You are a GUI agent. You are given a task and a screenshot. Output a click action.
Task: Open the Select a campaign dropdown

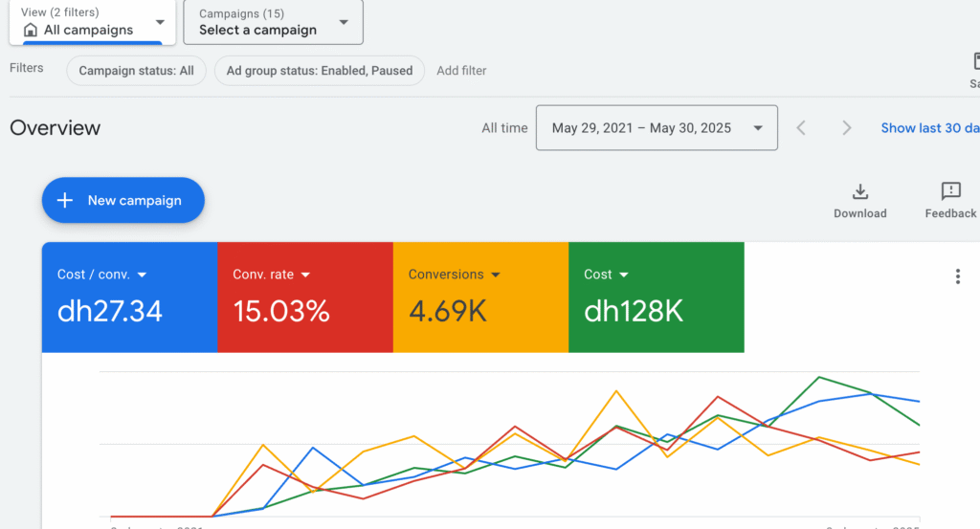point(344,21)
